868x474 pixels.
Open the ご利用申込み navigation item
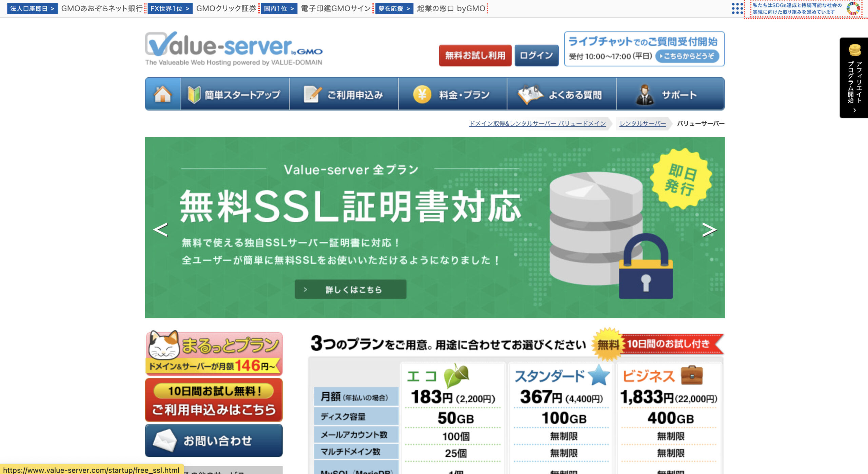click(344, 94)
